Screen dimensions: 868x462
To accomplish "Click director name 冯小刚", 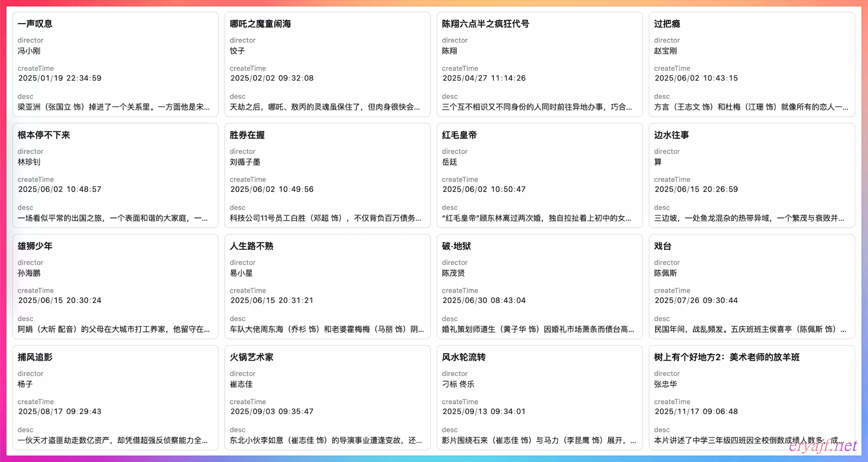I will pos(29,51).
